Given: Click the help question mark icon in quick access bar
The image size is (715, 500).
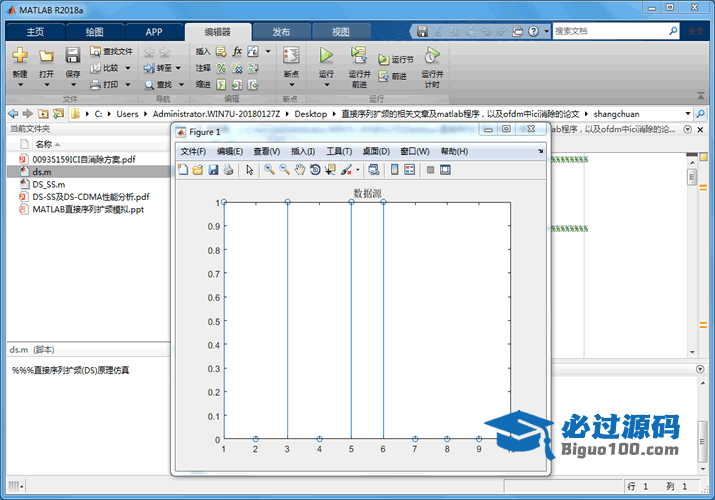Looking at the screenshot, I should point(533,31).
